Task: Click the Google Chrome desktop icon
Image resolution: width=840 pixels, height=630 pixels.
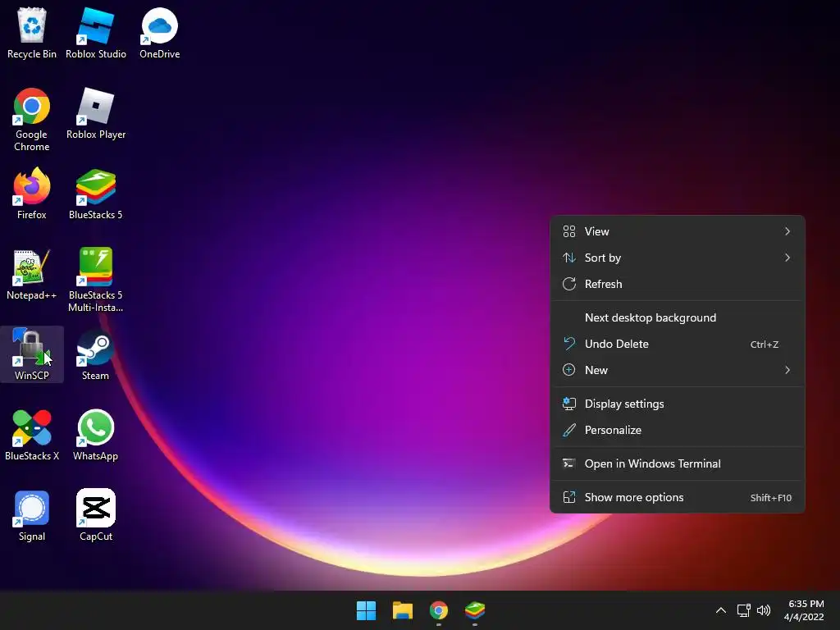Action: click(32, 120)
